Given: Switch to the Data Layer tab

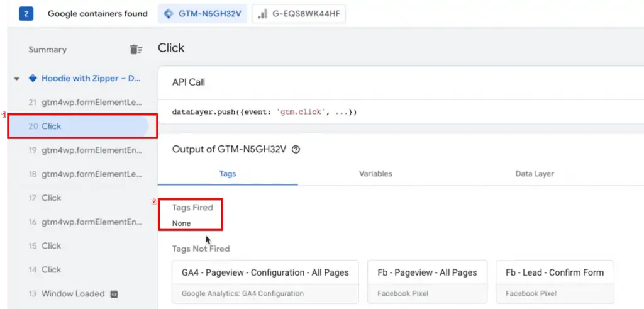Looking at the screenshot, I should pos(535,174).
